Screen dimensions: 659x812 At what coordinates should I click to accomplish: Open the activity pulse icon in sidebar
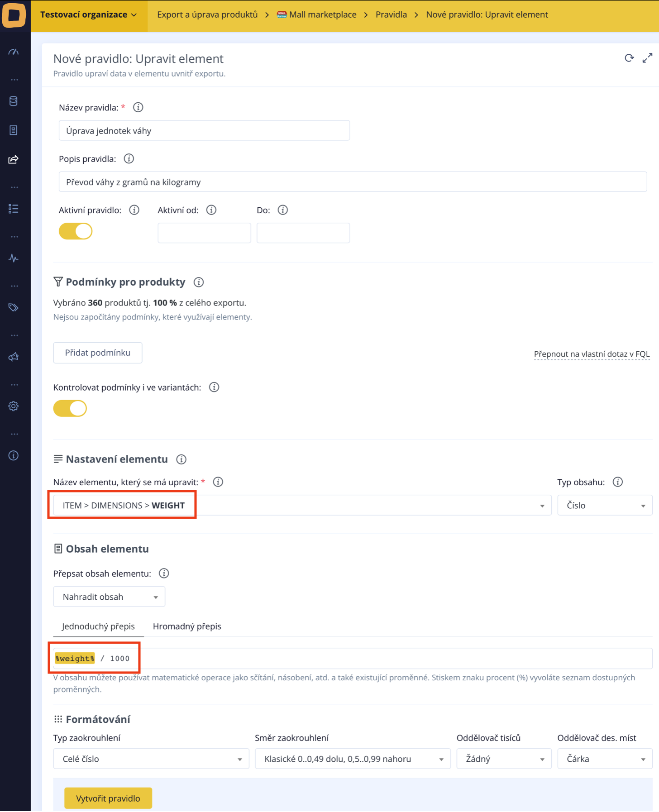click(14, 258)
